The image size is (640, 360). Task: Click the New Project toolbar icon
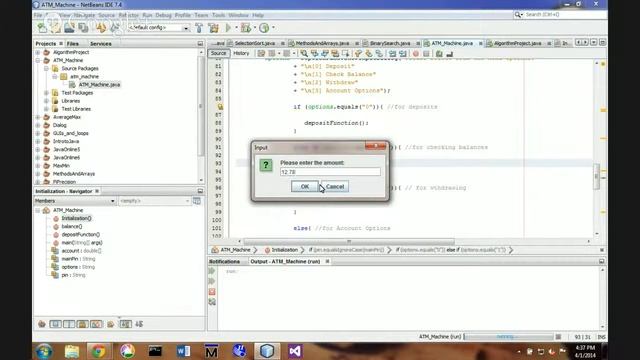click(x=56, y=28)
